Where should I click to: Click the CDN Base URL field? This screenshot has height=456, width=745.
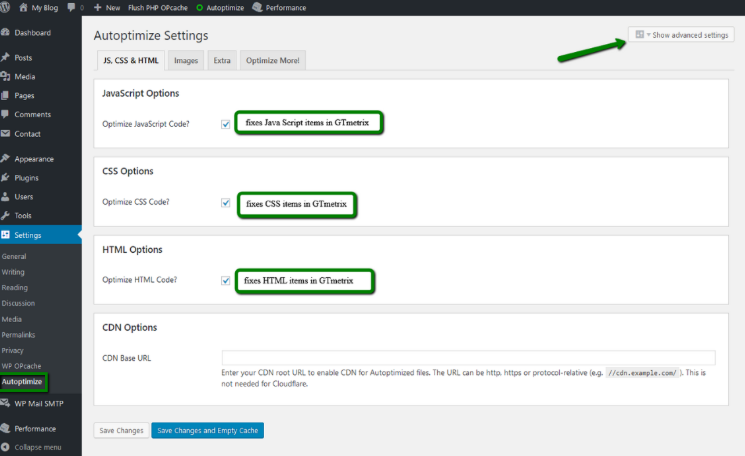click(x=468, y=357)
